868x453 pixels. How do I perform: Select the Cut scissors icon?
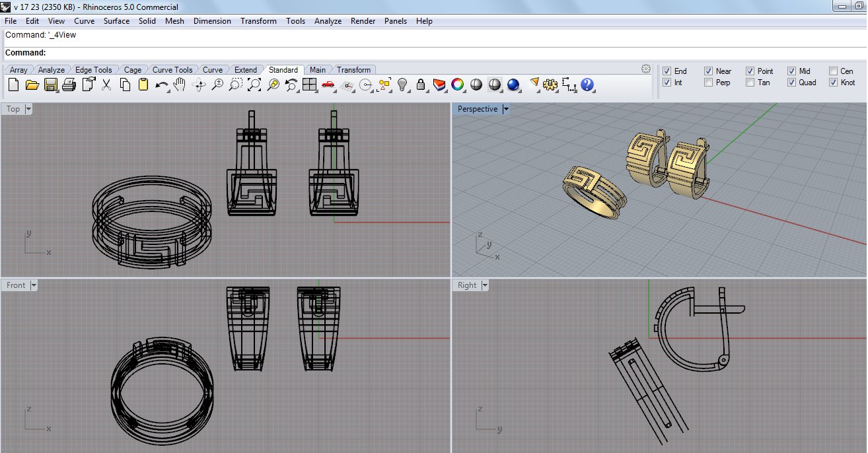point(106,85)
